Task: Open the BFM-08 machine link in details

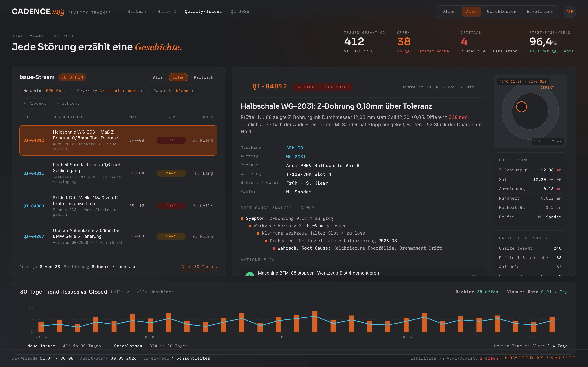Action: pyautogui.click(x=295, y=148)
